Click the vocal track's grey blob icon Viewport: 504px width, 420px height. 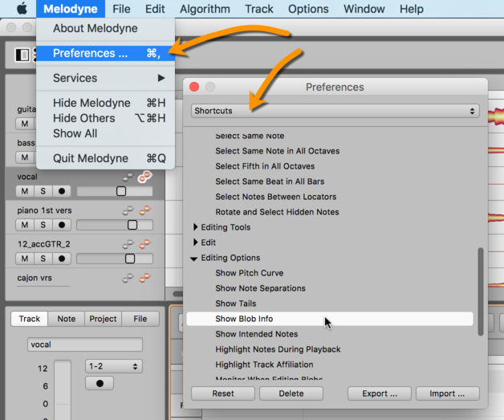pos(128,177)
